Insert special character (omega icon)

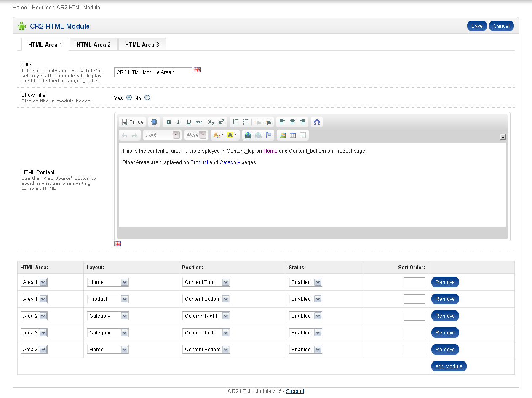[317, 122]
